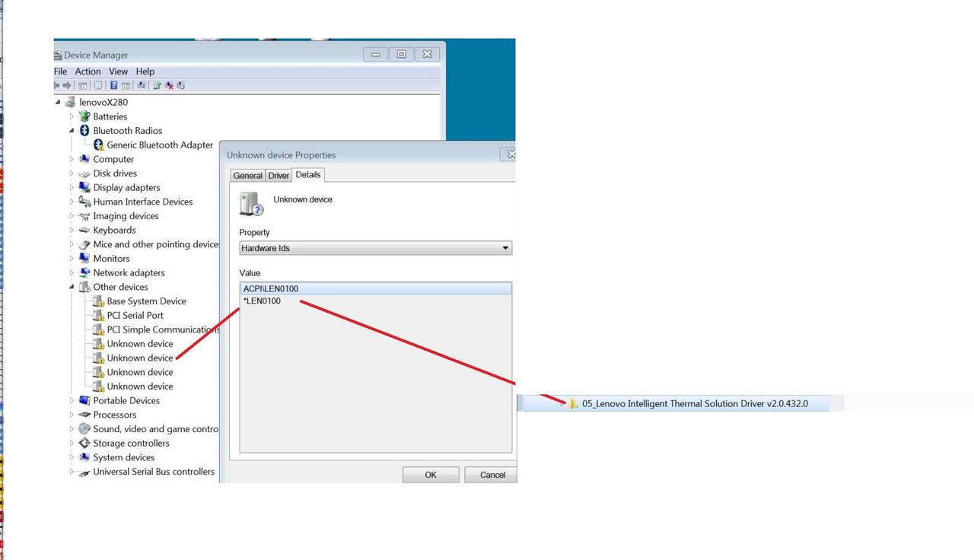Screen dimensions: 974x560
Task: Toggle the Show/Hide Console Tree toolbar icon
Action: point(83,85)
